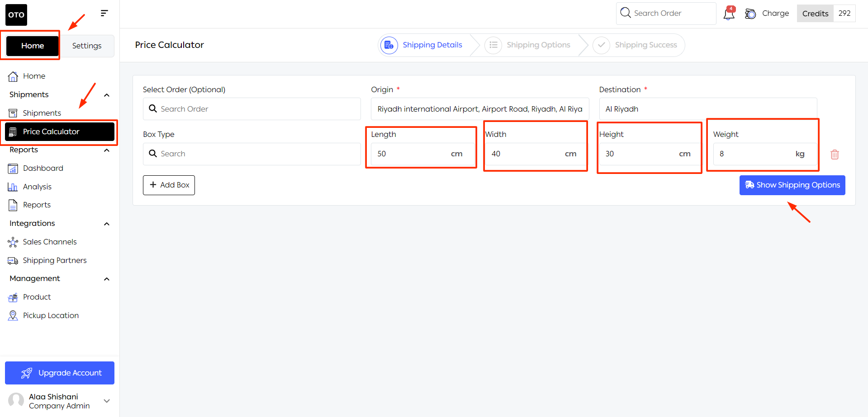Image resolution: width=868 pixels, height=417 pixels.
Task: Open the sidebar Home link
Action: 34,76
